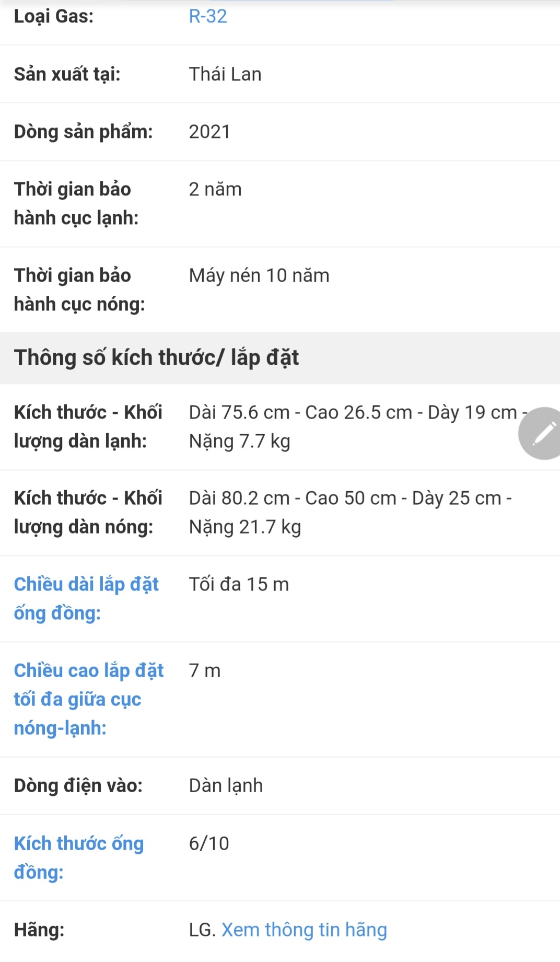Tap the "Loại Gas:" label
This screenshot has height=962, width=560.
click(x=54, y=16)
